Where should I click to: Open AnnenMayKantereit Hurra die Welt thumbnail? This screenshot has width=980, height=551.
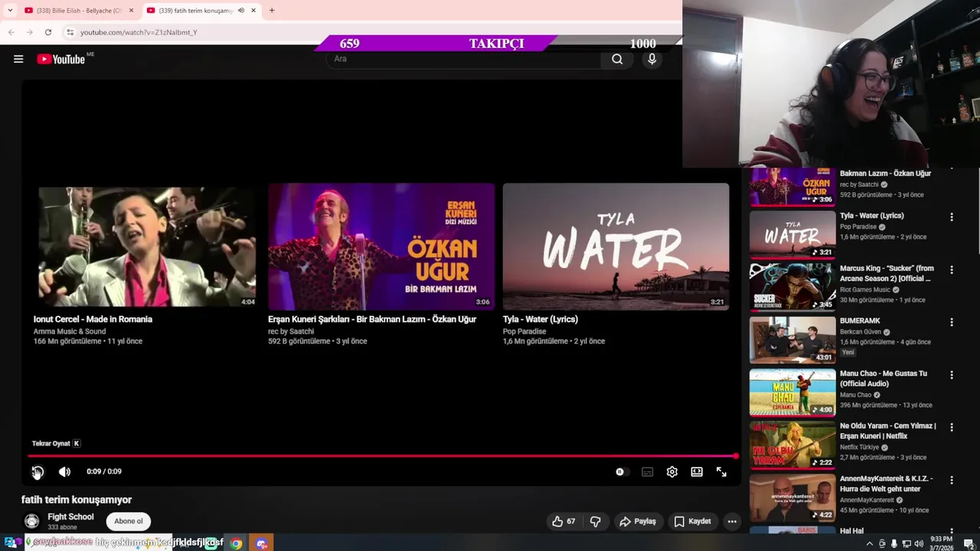pyautogui.click(x=792, y=497)
